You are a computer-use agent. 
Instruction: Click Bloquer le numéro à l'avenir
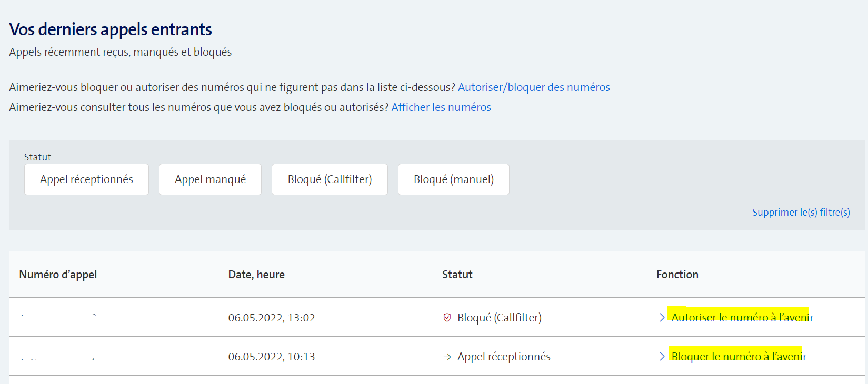(739, 356)
